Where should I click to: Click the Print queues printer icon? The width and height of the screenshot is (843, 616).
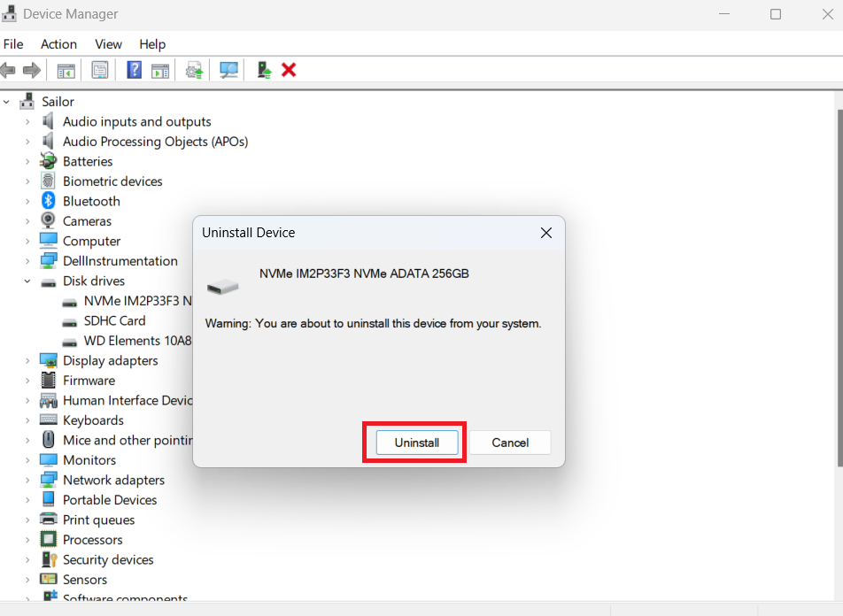click(x=49, y=520)
